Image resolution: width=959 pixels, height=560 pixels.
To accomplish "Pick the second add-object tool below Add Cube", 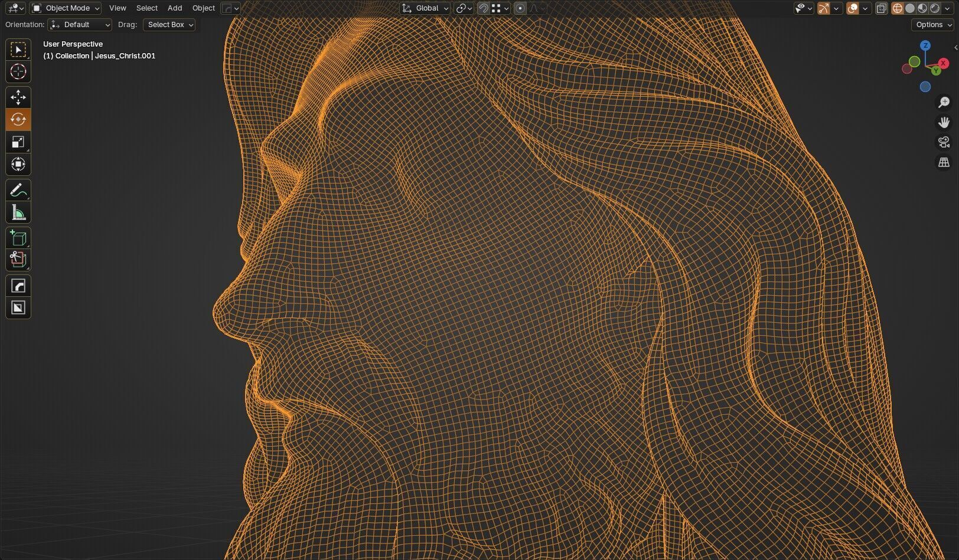I will (x=18, y=260).
